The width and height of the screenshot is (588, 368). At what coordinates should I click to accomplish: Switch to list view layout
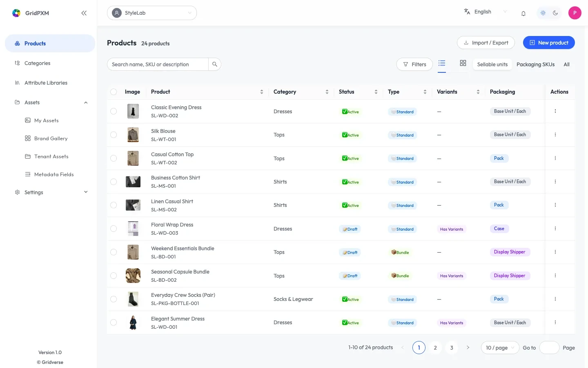(x=442, y=63)
